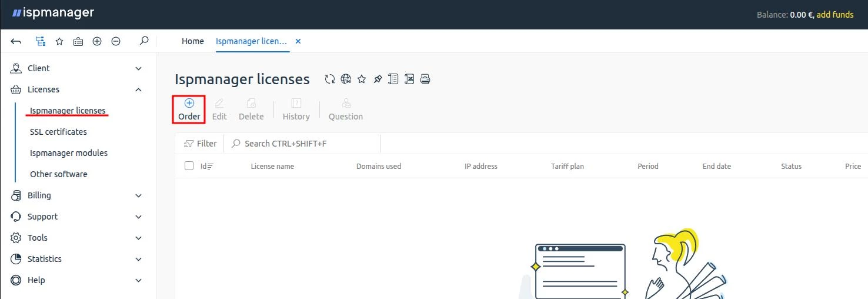Sort by the End date column

[x=717, y=167]
